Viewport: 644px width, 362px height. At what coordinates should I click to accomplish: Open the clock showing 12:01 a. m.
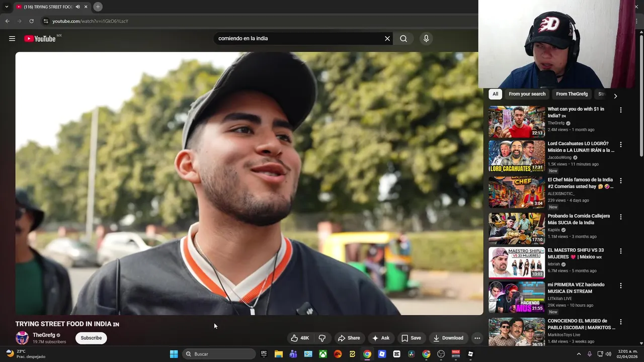(627, 354)
